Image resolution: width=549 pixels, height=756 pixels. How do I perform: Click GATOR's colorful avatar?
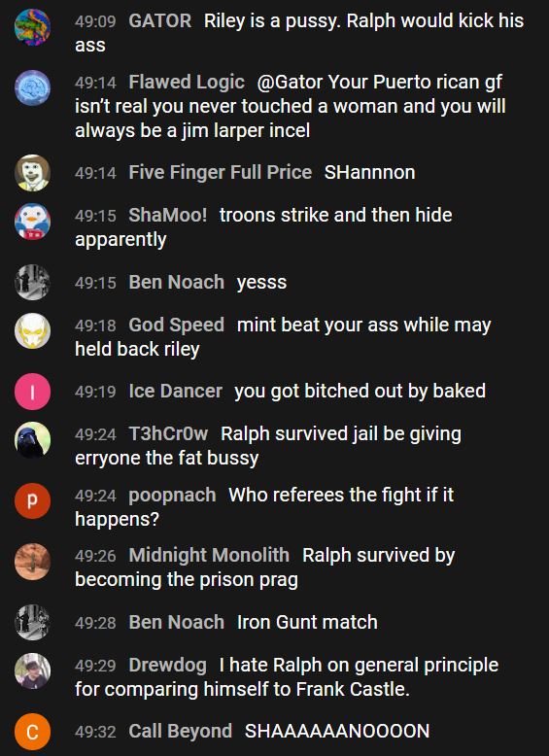click(x=32, y=27)
